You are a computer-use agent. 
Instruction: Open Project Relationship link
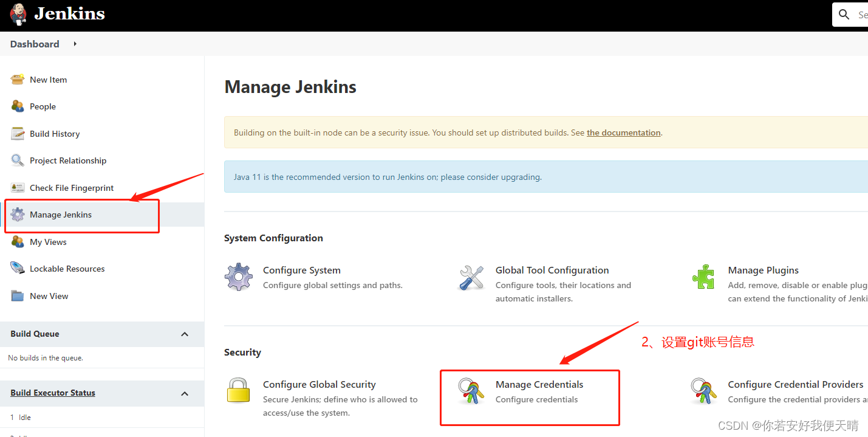click(68, 160)
